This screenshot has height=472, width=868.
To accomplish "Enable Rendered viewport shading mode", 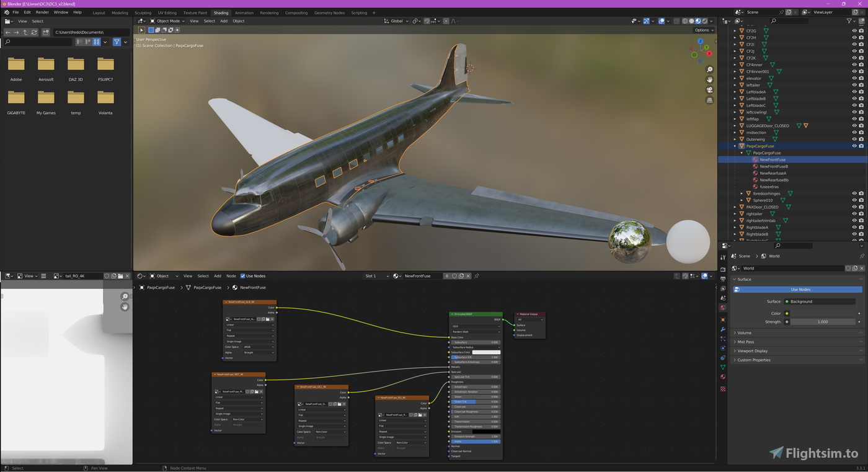I will point(705,20).
